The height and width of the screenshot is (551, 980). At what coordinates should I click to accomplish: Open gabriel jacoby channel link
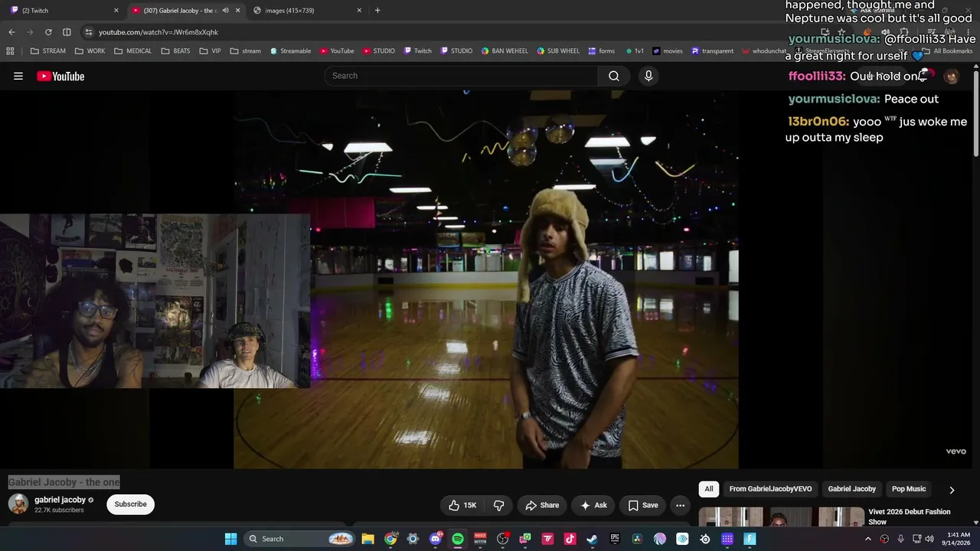[x=60, y=500]
